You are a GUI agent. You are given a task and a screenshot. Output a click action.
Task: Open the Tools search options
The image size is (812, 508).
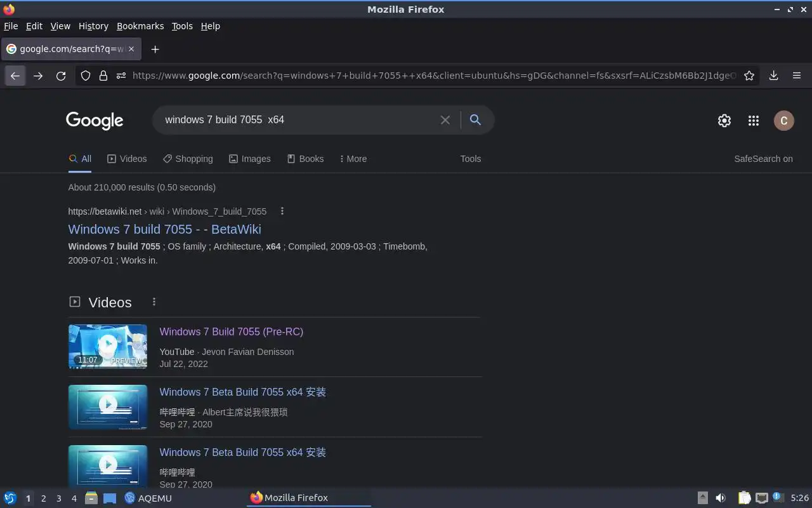(x=470, y=159)
